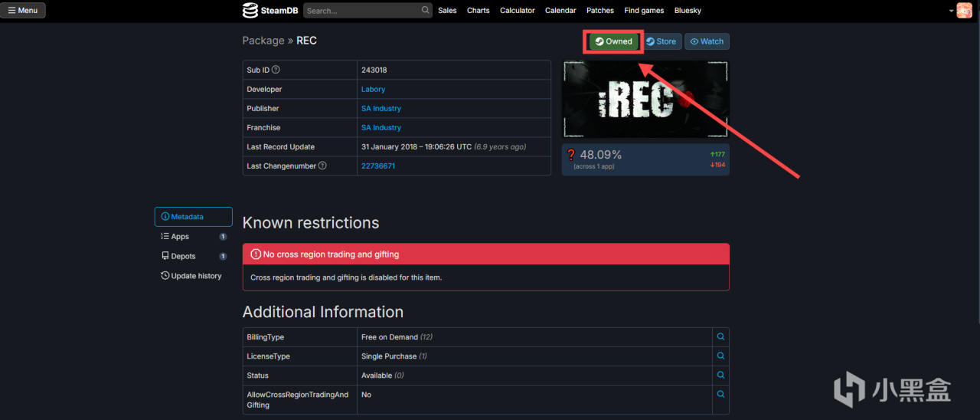980x420 pixels.
Task: Open the Labory developer link
Action: [373, 89]
